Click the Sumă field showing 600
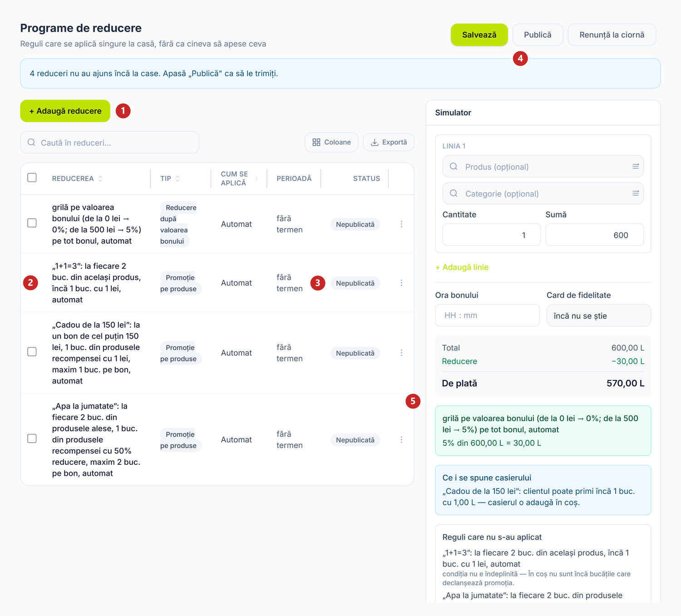681x616 pixels. click(594, 235)
